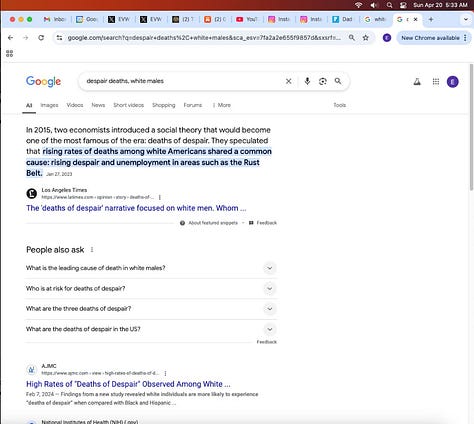Open 'High Rates of Deaths of Despair' AJMC link

coord(128,384)
